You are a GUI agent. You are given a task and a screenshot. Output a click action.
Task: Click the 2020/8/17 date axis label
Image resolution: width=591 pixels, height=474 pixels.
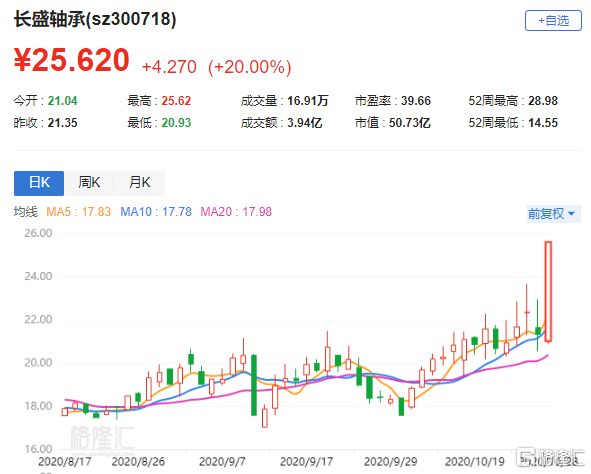click(x=65, y=461)
